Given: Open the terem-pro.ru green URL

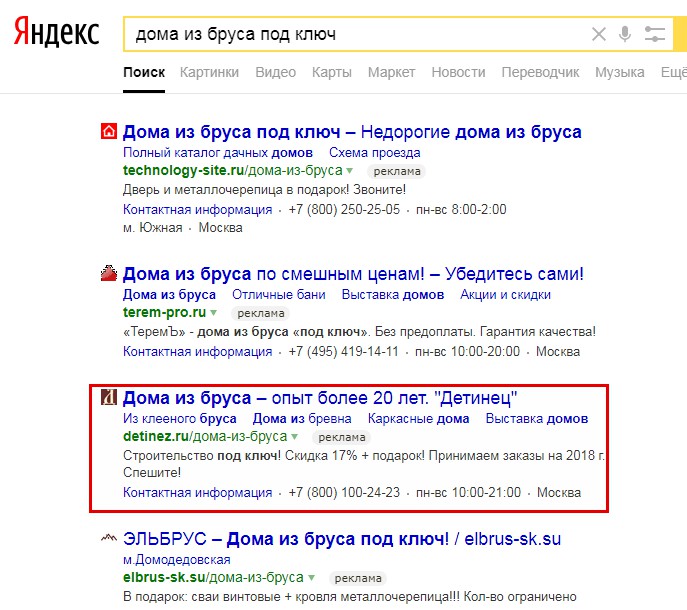Looking at the screenshot, I should pos(164,312).
